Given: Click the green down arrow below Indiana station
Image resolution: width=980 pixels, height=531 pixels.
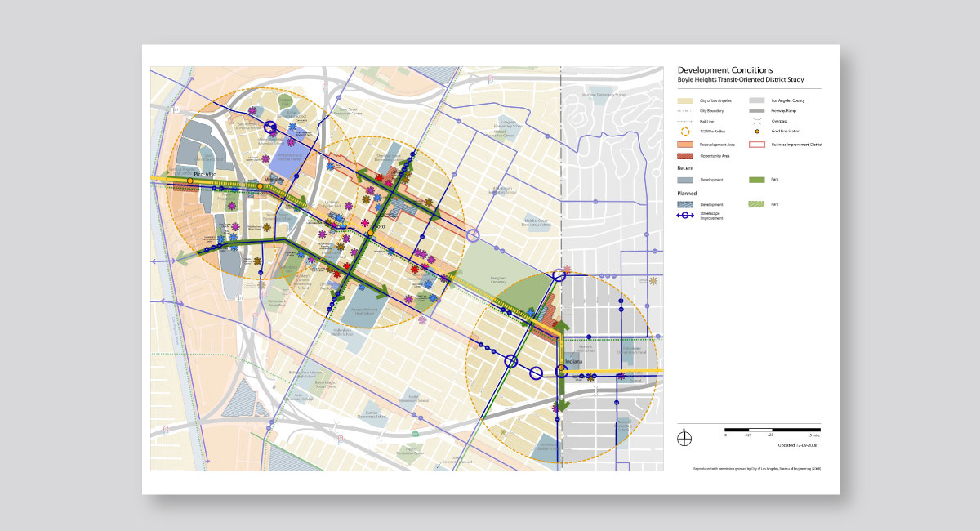Looking at the screenshot, I should coord(561,404).
